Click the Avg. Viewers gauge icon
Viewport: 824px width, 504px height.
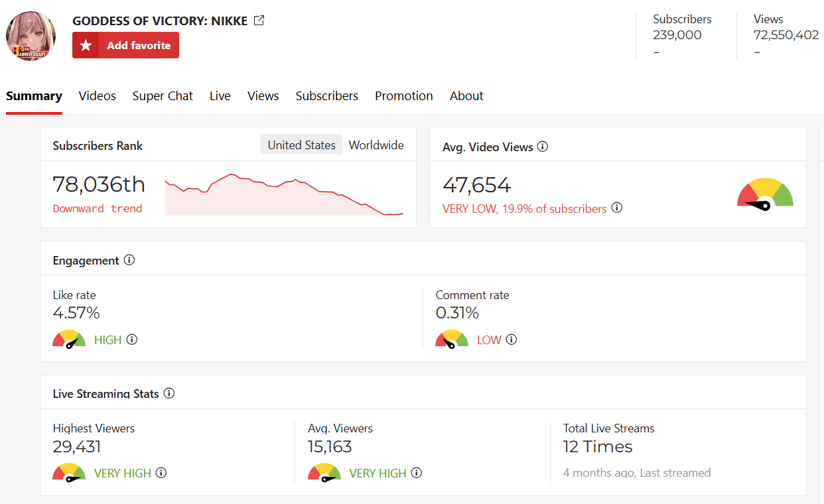[324, 472]
